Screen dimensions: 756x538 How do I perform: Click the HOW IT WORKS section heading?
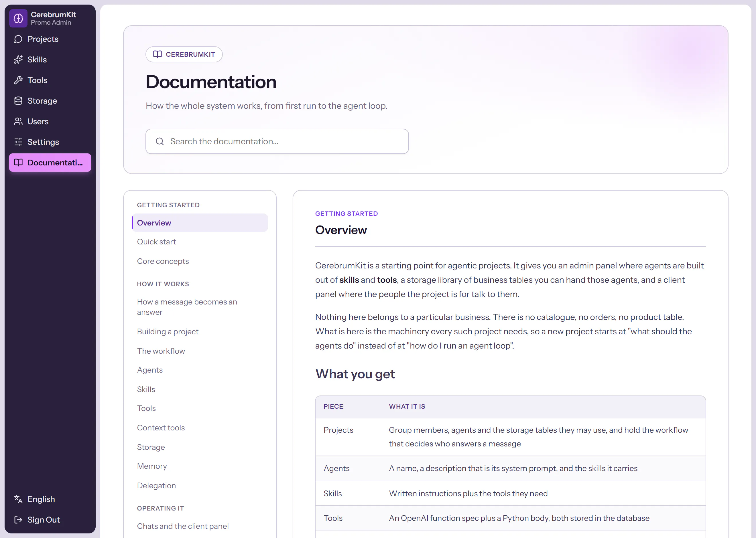click(163, 284)
